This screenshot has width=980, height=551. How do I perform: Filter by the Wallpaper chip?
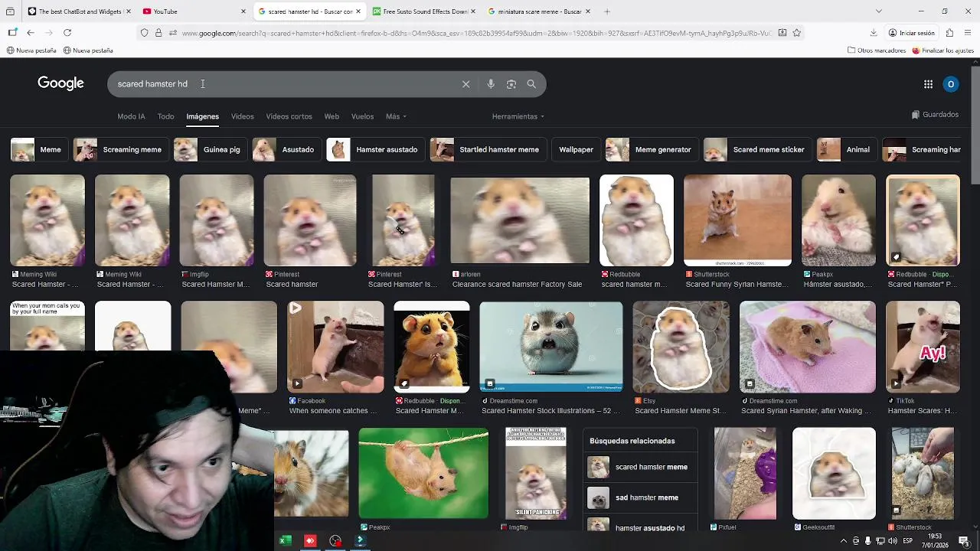(x=576, y=149)
